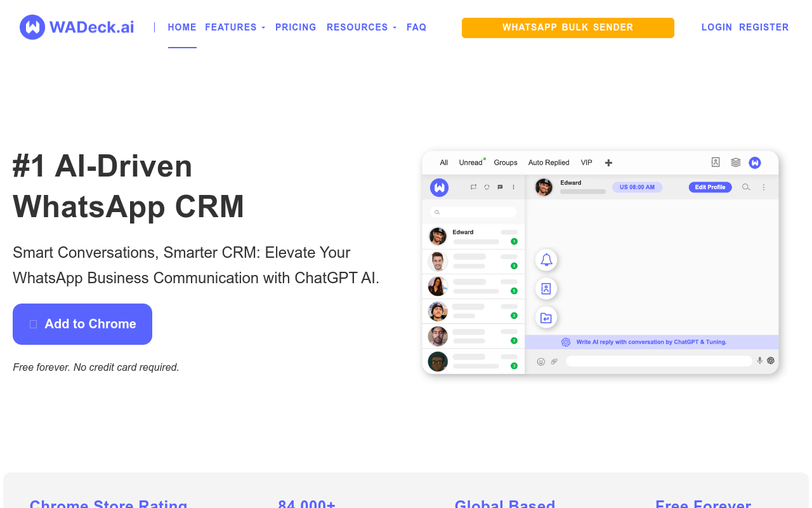Image resolution: width=812 pixels, height=508 pixels.
Task: Open the chat with 5 unread messages
Action: tap(473, 286)
